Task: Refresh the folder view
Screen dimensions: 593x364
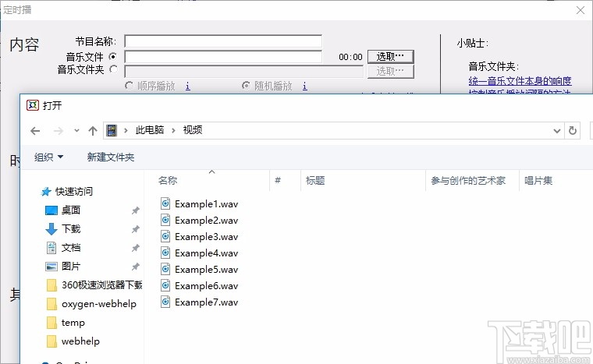Action: (573, 130)
